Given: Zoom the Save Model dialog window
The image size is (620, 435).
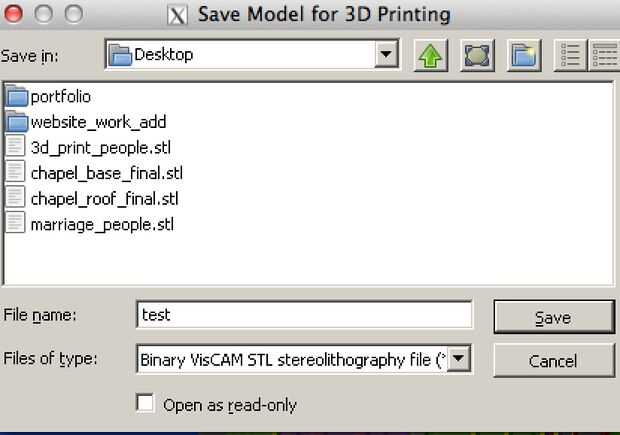Looking at the screenshot, I should click(73, 14).
